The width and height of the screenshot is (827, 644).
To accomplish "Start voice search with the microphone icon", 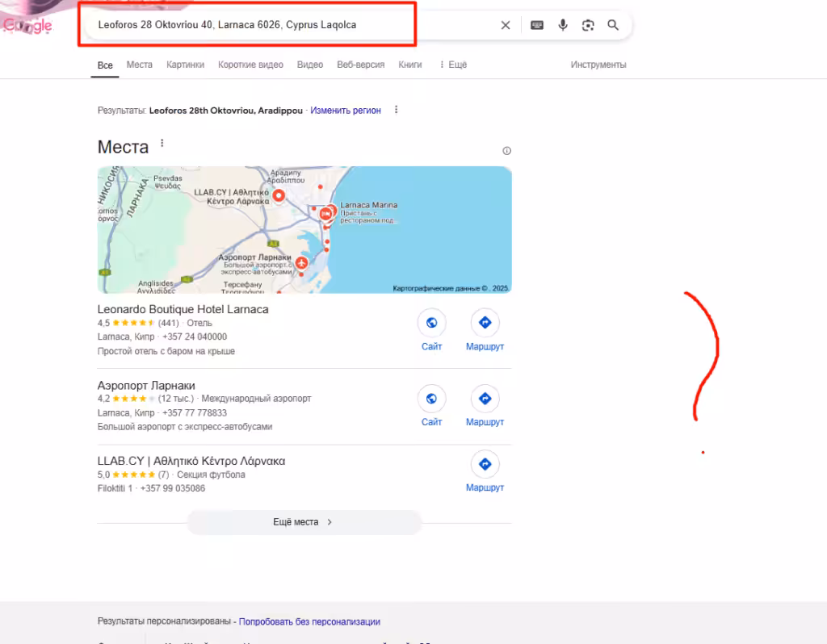I will click(x=563, y=25).
